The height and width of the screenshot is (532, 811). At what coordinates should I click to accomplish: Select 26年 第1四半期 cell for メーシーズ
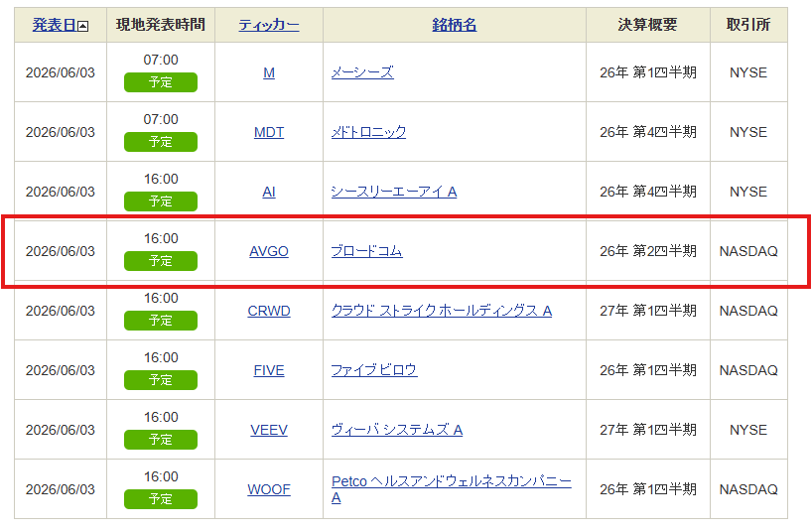[x=648, y=72]
